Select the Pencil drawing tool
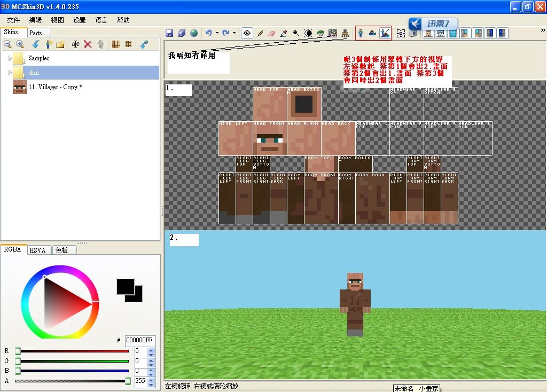This screenshot has height=392, width=547. [260, 33]
